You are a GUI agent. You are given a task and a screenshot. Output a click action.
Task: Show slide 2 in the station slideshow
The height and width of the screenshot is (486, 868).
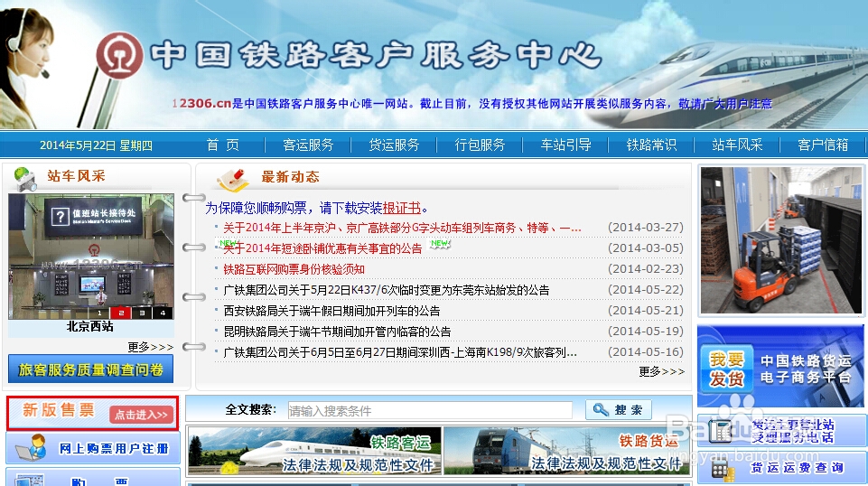click(x=121, y=313)
